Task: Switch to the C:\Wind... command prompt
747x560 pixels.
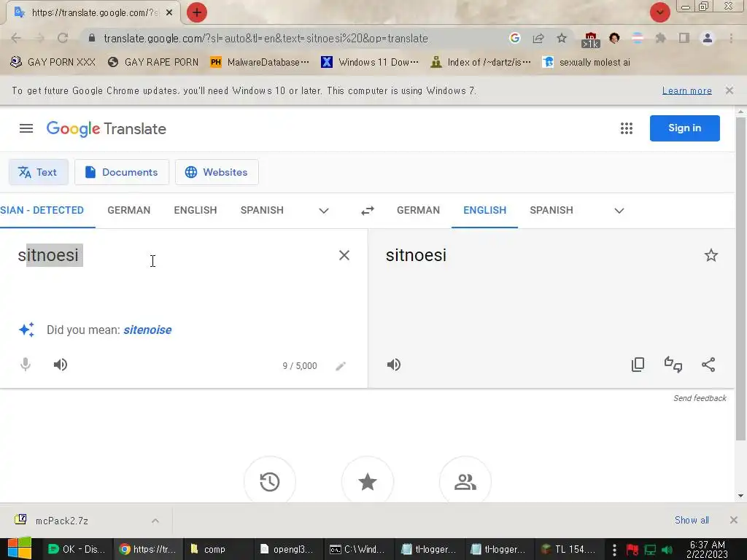Action: tap(359, 550)
